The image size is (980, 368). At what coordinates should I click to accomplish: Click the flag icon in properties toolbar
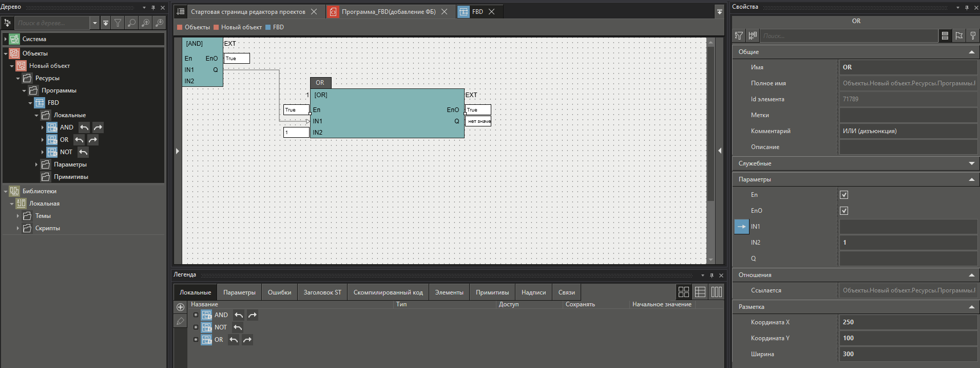coord(959,35)
